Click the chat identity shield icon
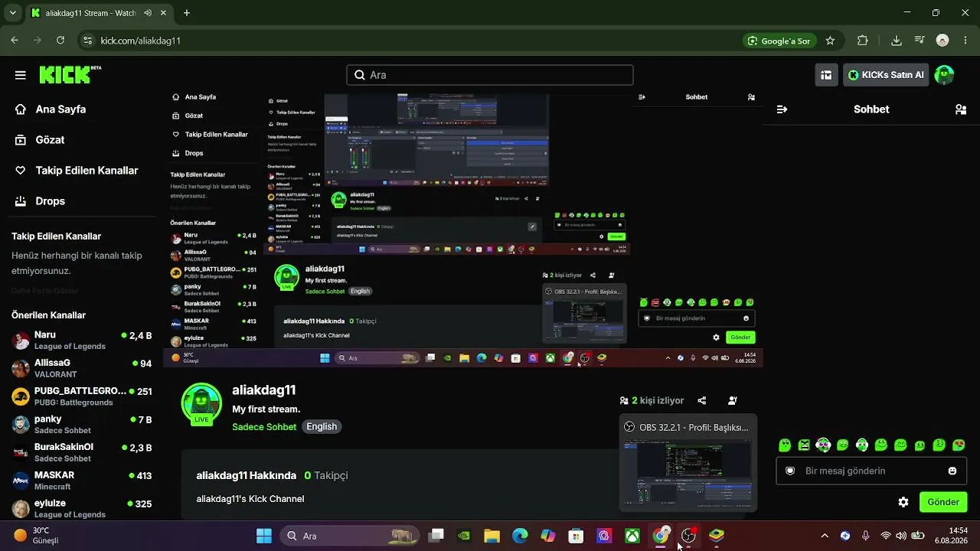Viewport: 980px width, 551px height. point(790,471)
